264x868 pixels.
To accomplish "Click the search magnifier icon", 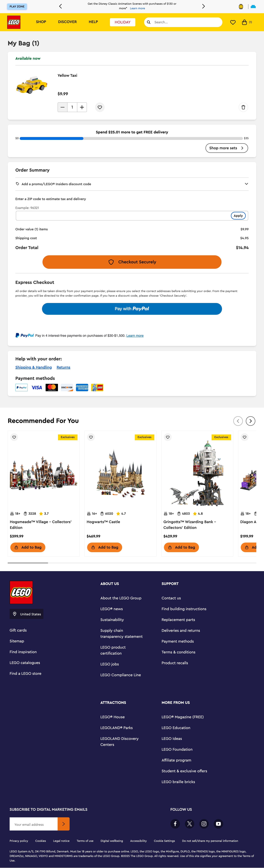I will (149, 22).
